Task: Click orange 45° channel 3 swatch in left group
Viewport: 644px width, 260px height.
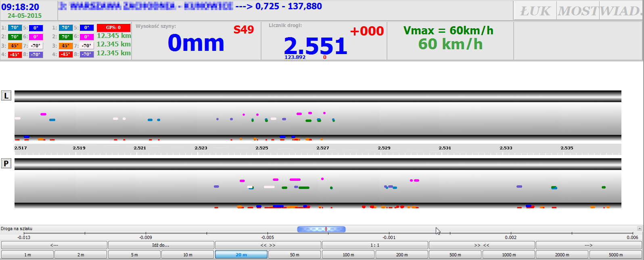Action: pyautogui.click(x=15, y=46)
